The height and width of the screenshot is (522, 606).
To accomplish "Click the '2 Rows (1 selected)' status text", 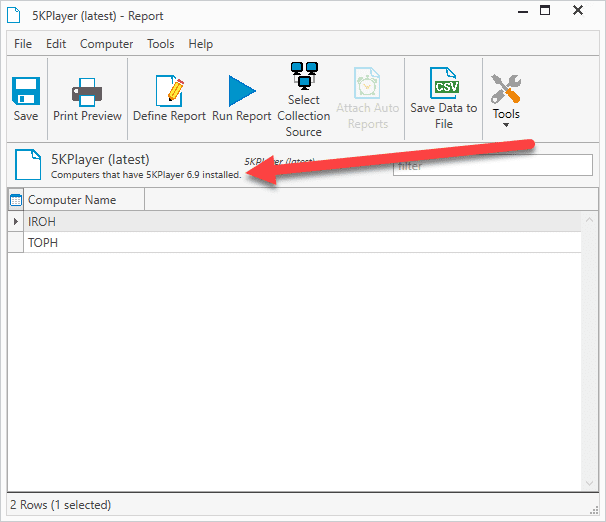I will [60, 505].
